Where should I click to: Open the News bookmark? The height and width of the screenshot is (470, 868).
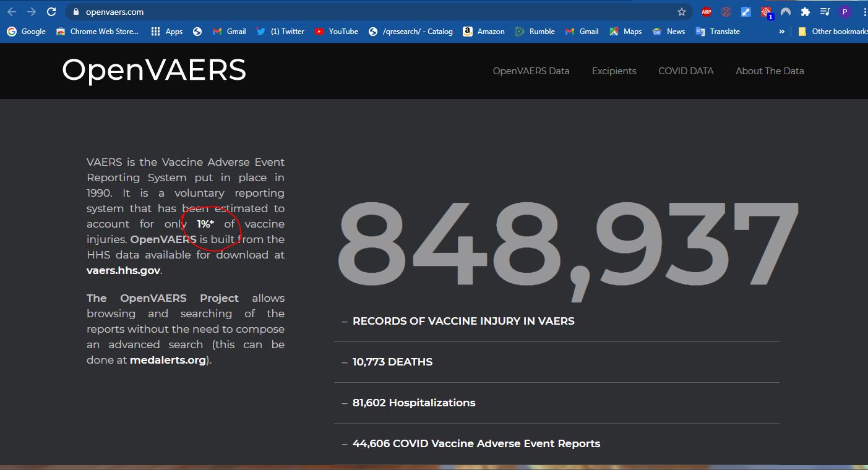pos(669,32)
